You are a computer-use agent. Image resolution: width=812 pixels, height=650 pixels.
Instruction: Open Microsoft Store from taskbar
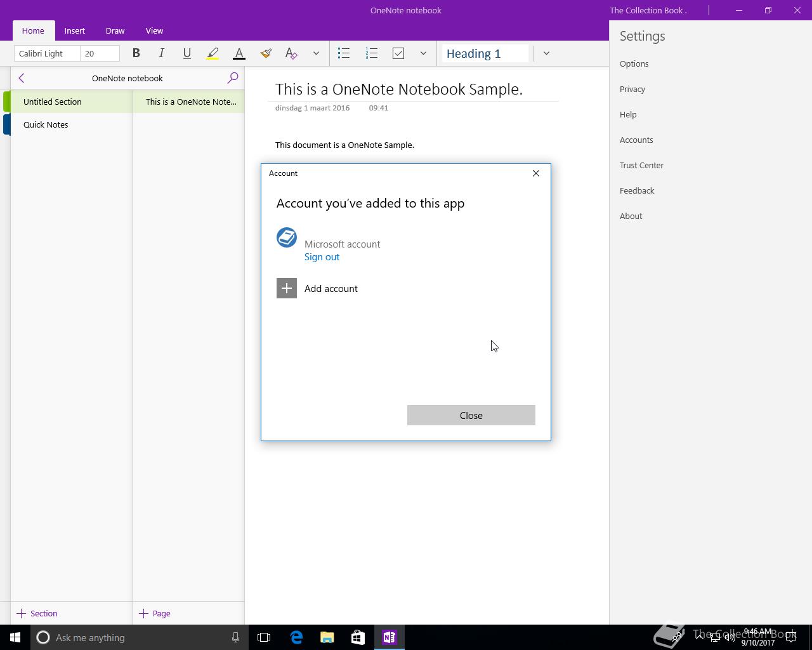pyautogui.click(x=358, y=637)
